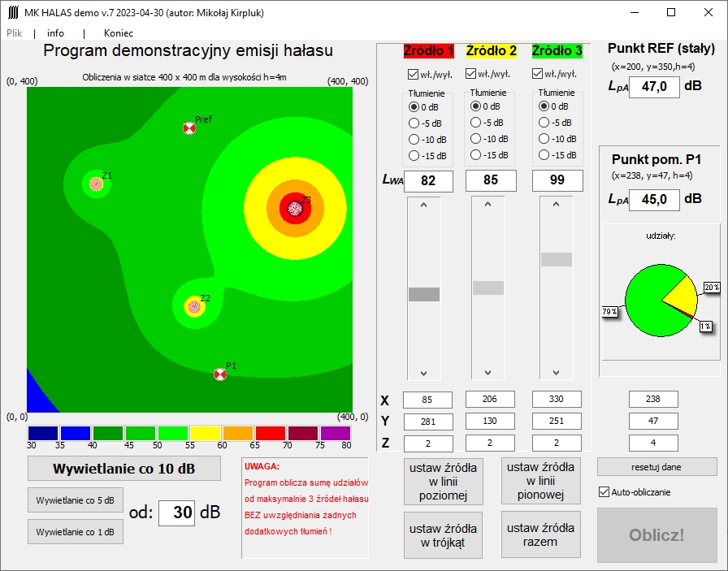Image resolution: width=728 pixels, height=571 pixels.
Task: Click up arrow of Źródło 3 level slider
Action: 557,203
